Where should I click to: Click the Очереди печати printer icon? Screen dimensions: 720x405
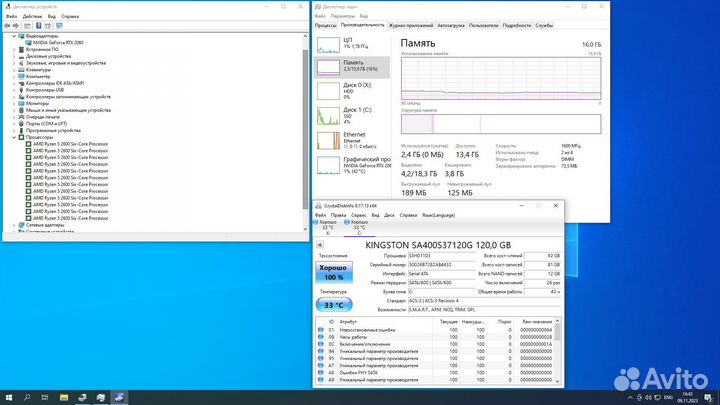(21, 117)
